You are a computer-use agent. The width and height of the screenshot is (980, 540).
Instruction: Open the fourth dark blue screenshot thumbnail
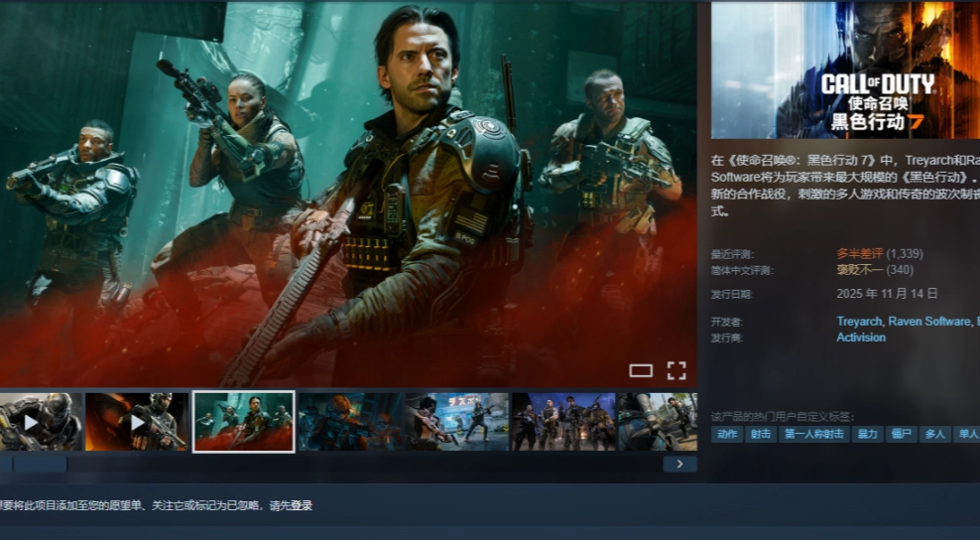pos(350,422)
